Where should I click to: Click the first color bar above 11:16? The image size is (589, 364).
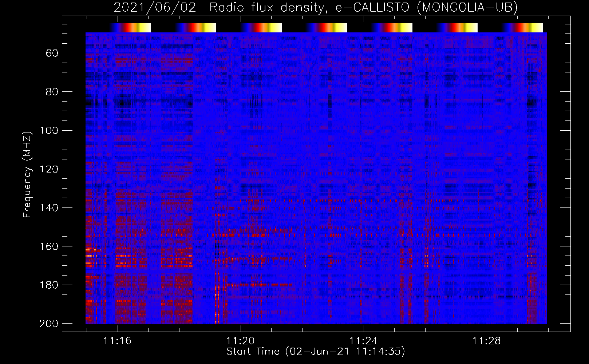pos(130,28)
